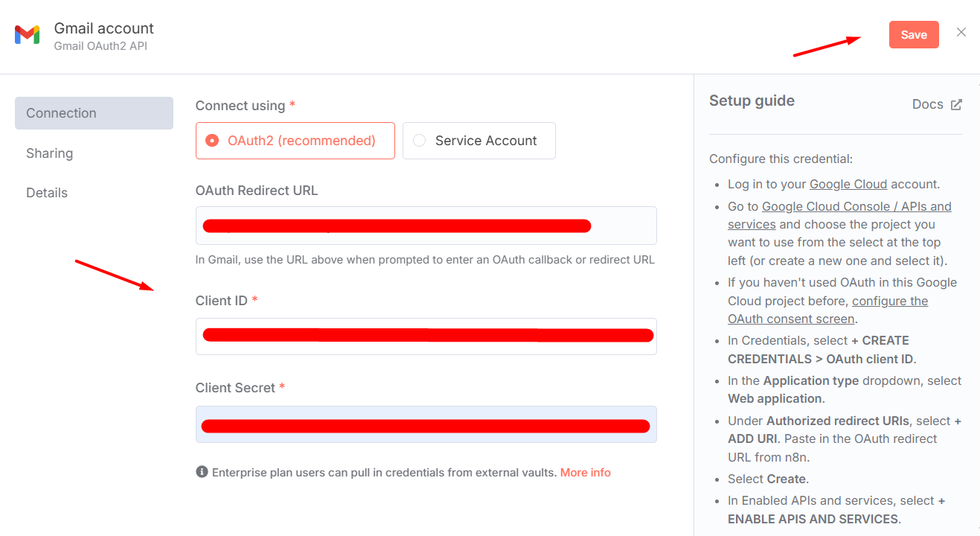Open configure the OAuth consent screen link
Image resolution: width=980 pixels, height=536 pixels.
pos(828,310)
